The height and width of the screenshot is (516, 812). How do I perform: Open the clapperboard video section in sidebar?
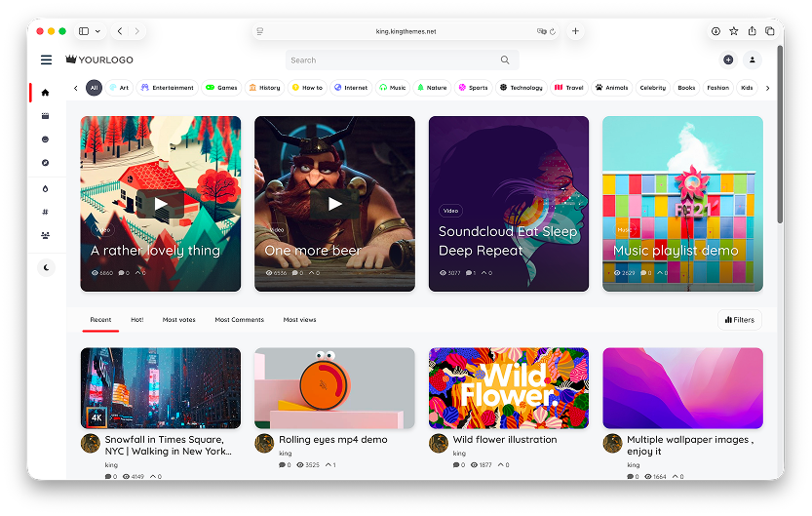[46, 116]
